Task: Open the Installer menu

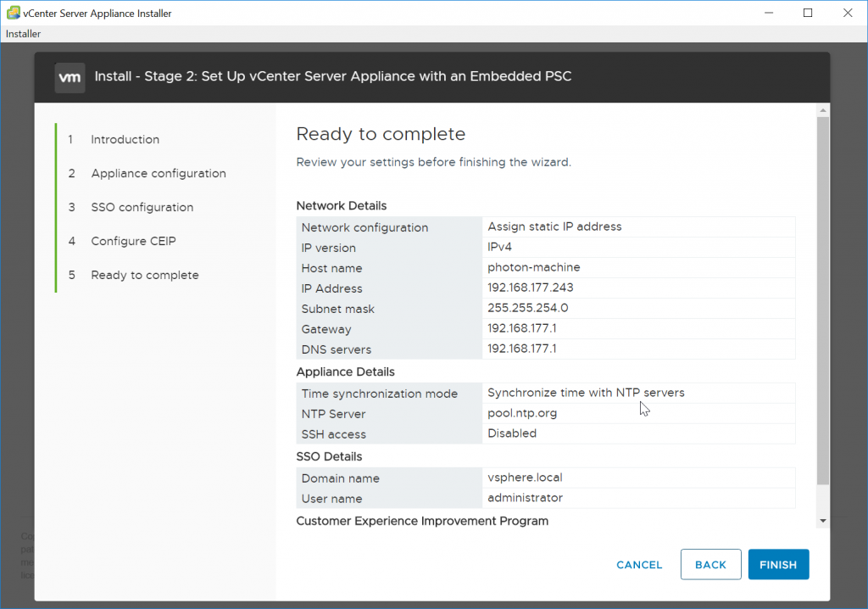Action: [x=23, y=34]
